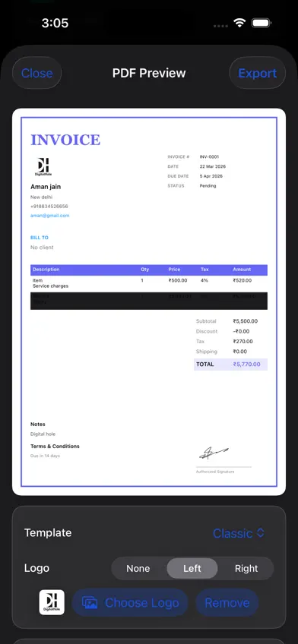Close the PDF Preview sheet
The width and height of the screenshot is (298, 644).
pyautogui.click(x=37, y=73)
